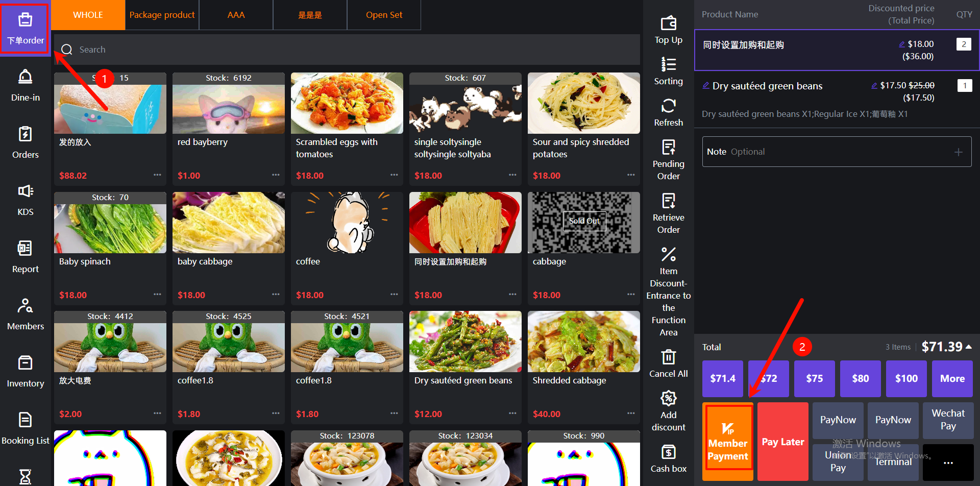Choose the $100 quick cash amount

click(x=906, y=378)
